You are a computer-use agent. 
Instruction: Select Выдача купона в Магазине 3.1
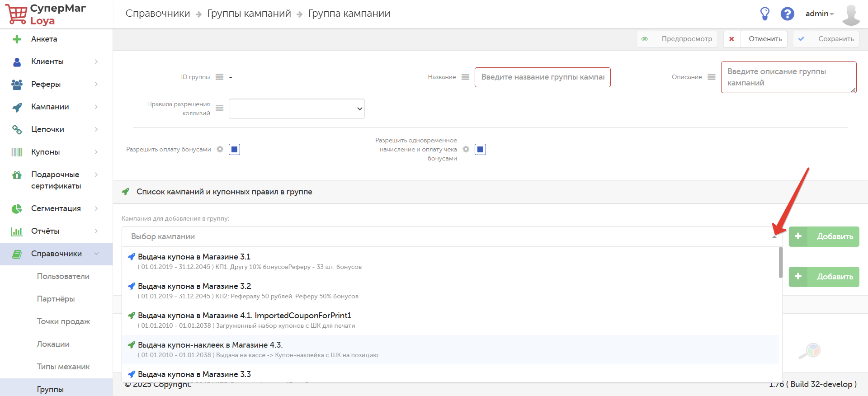pos(450,262)
